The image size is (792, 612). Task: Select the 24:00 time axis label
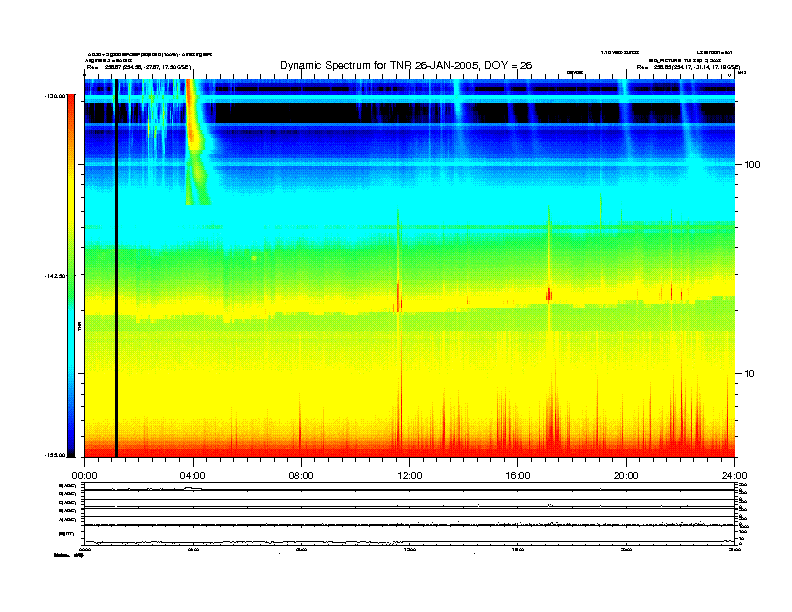(734, 476)
